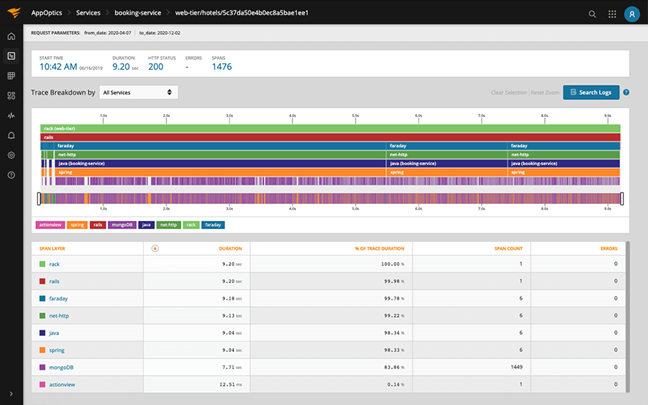Click the web-tier/hotels trace breadcrumb
648x405 pixels.
point(242,13)
